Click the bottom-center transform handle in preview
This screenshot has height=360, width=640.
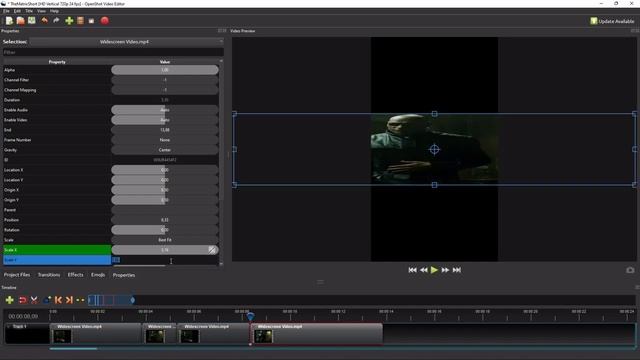tap(434, 185)
